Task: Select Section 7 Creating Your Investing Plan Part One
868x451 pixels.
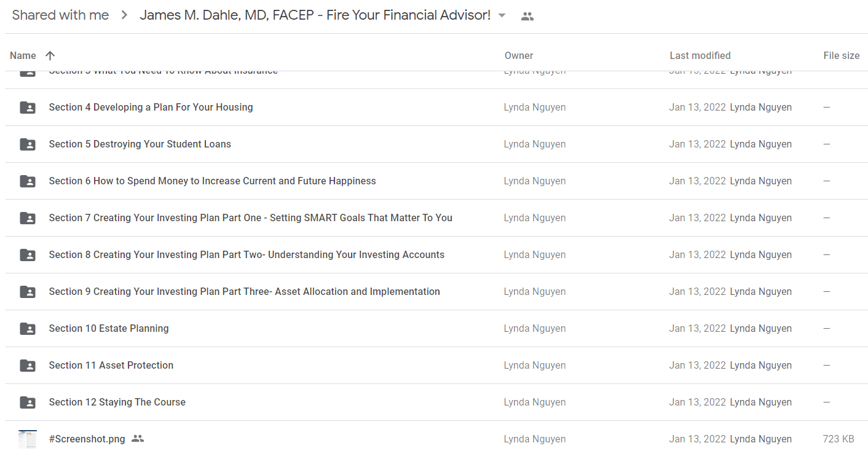Action: point(250,218)
